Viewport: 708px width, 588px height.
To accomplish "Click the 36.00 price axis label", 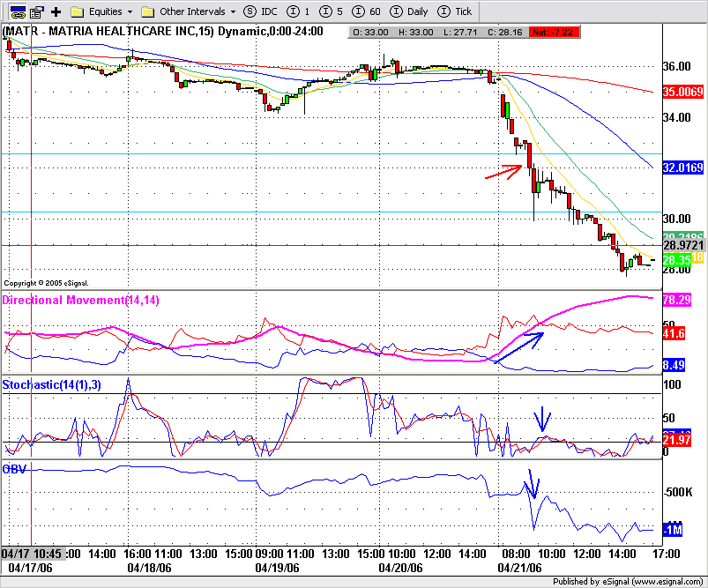I will (676, 66).
